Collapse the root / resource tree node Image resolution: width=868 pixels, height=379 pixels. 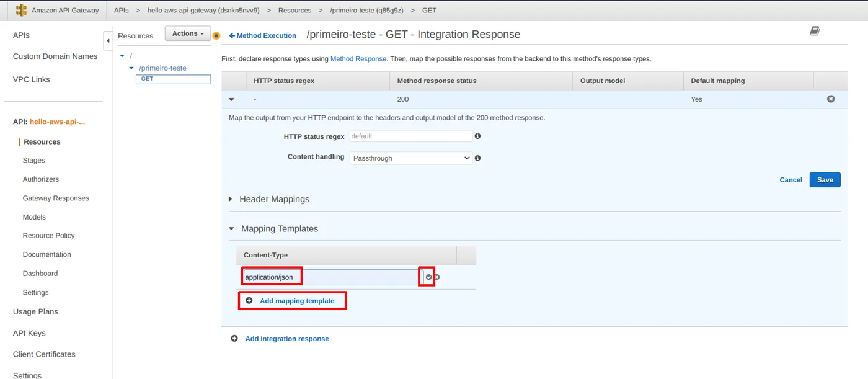point(122,56)
